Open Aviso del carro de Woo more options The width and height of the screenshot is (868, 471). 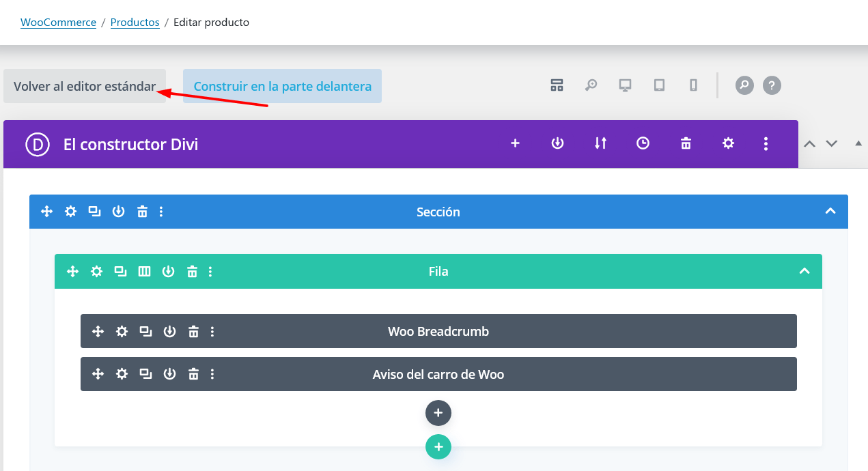click(x=212, y=374)
